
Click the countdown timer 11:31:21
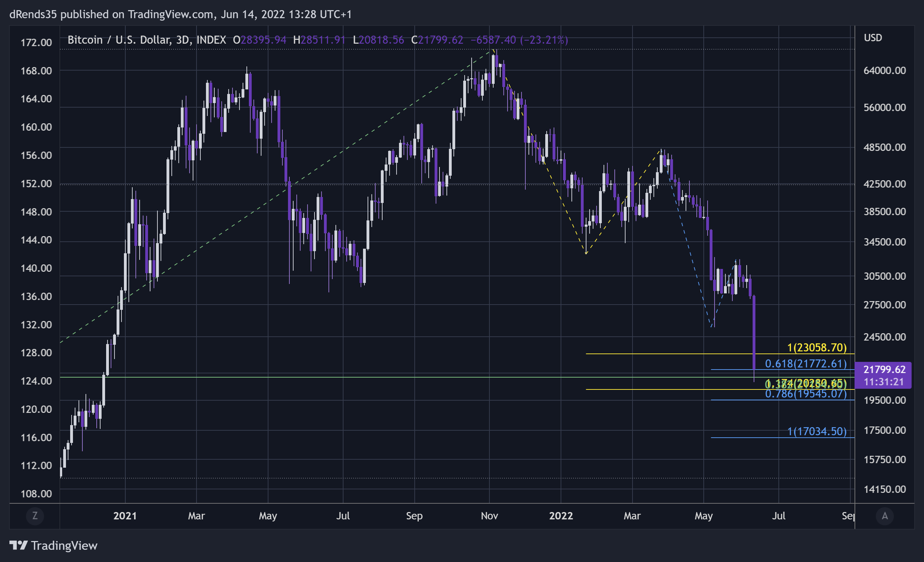(x=884, y=382)
